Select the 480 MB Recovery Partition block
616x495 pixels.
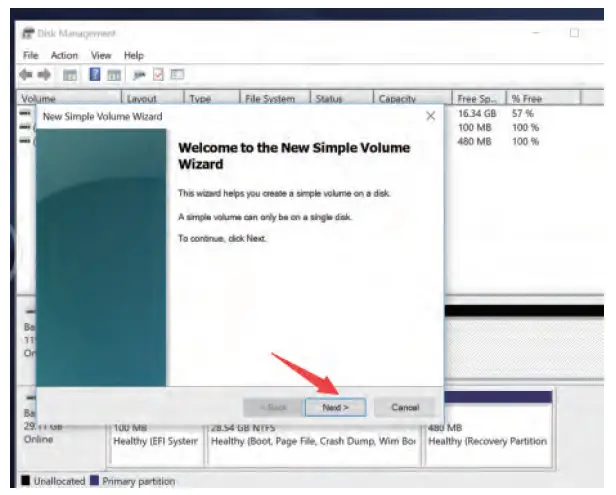pos(489,430)
